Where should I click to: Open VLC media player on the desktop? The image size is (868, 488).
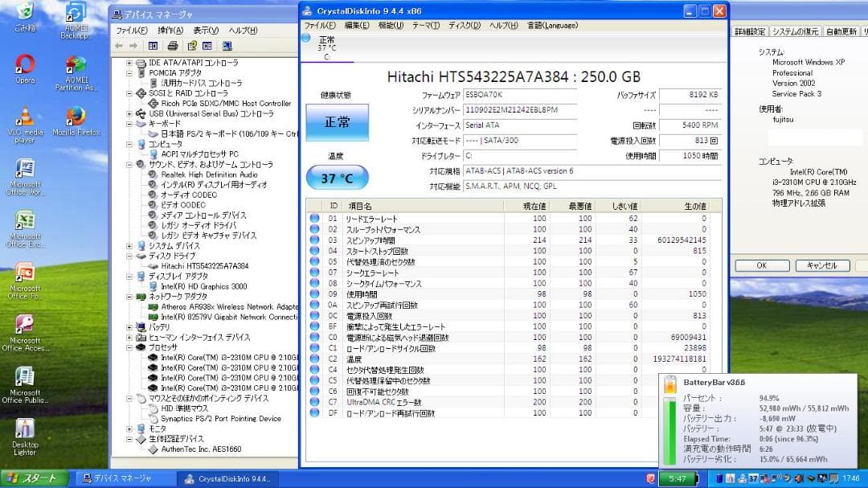[x=24, y=113]
